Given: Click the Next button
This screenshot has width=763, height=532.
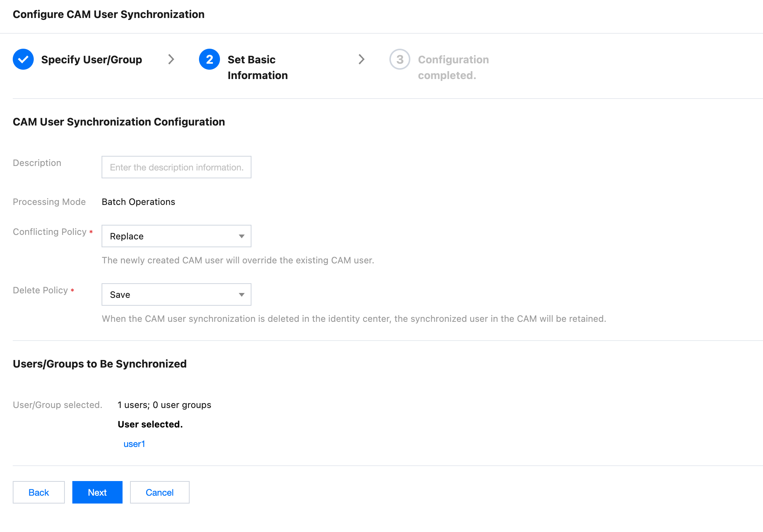Looking at the screenshot, I should coord(97,492).
